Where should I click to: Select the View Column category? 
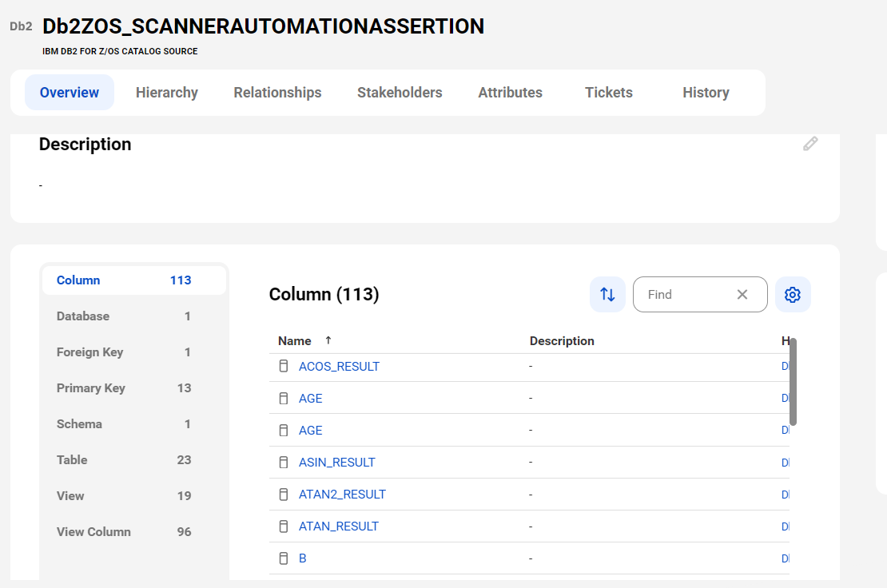tap(134, 531)
